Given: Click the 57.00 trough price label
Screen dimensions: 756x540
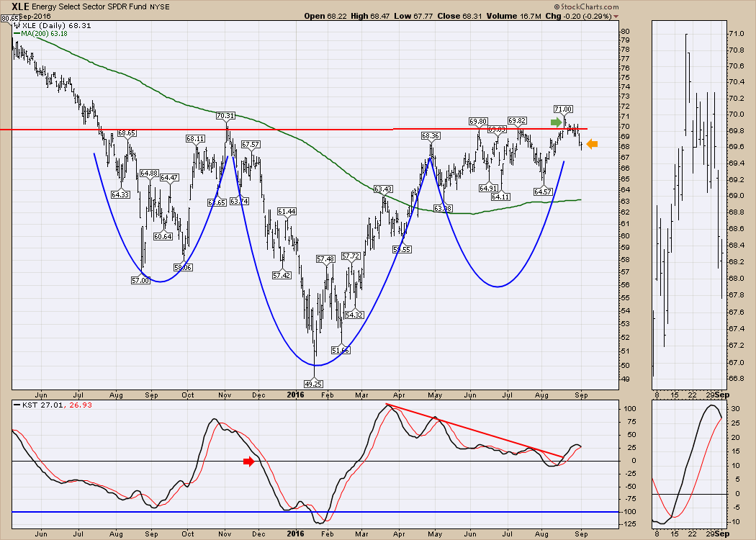Looking at the screenshot, I should pyautogui.click(x=141, y=280).
